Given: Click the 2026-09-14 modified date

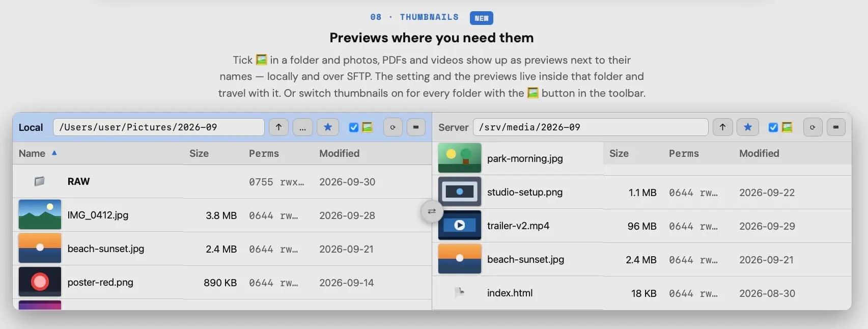Looking at the screenshot, I should (x=347, y=283).
